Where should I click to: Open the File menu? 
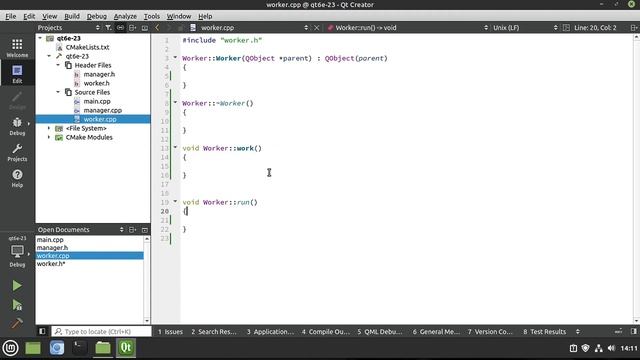click(11, 16)
